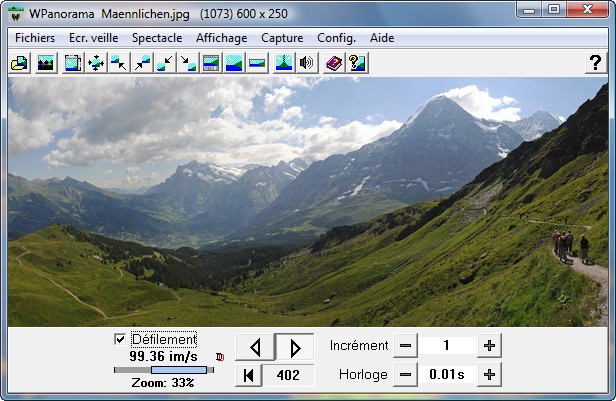
Task: Open the Affichage menu
Action: (222, 37)
